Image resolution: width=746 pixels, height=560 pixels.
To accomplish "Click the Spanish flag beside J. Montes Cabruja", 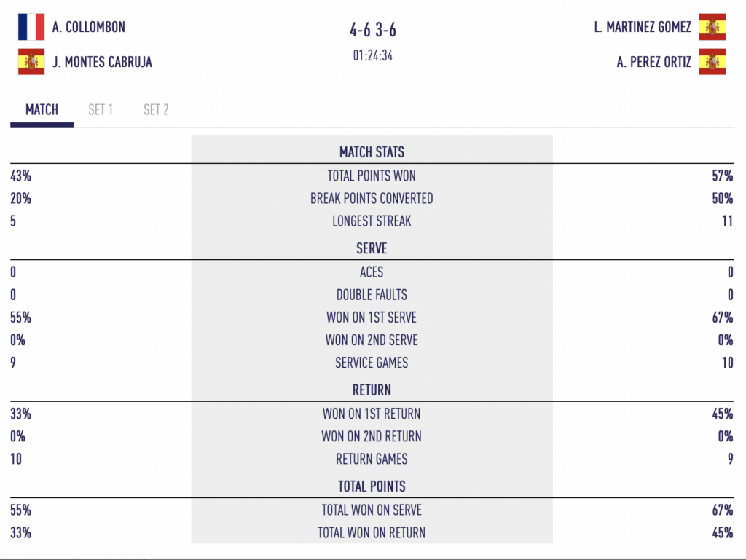I will [31, 62].
